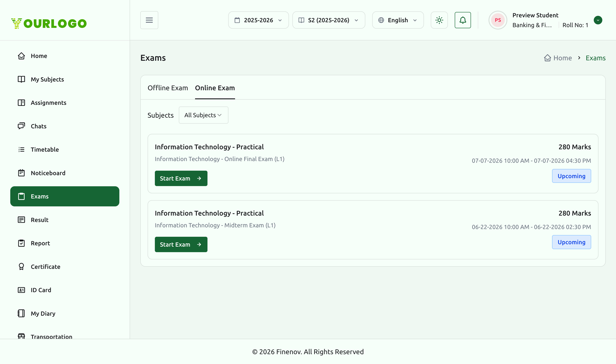Select the Exams sidebar item

[65, 196]
